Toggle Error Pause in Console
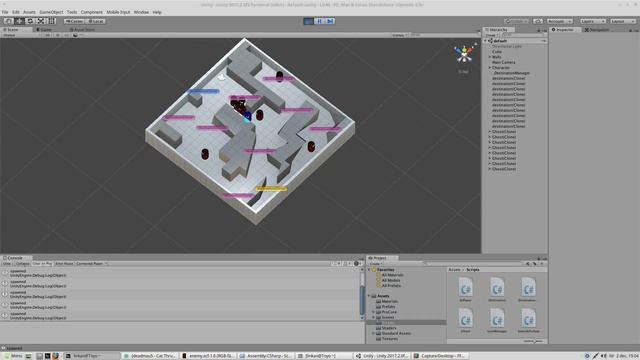 tap(64, 264)
